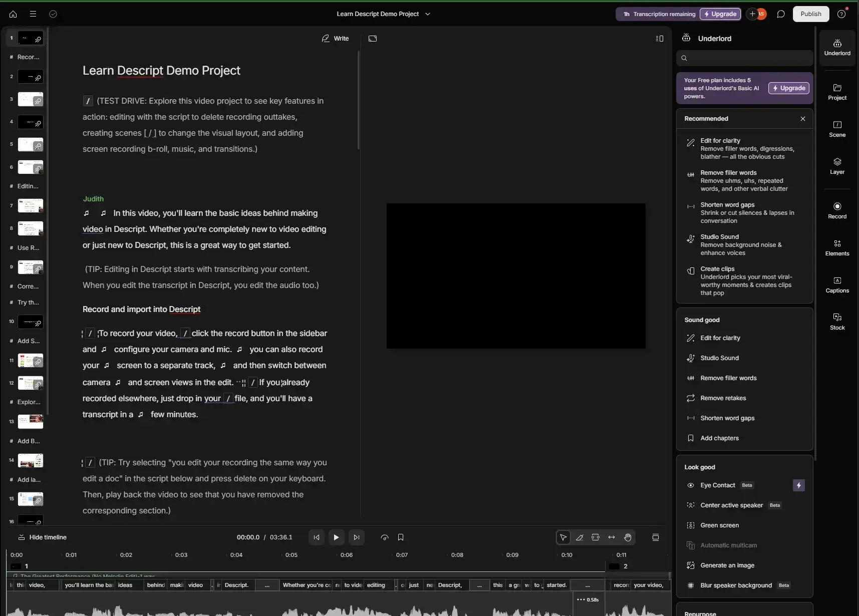Viewport: 859px width, 616px height.
Task: Toggle the Hide timeline option
Action: [43, 536]
